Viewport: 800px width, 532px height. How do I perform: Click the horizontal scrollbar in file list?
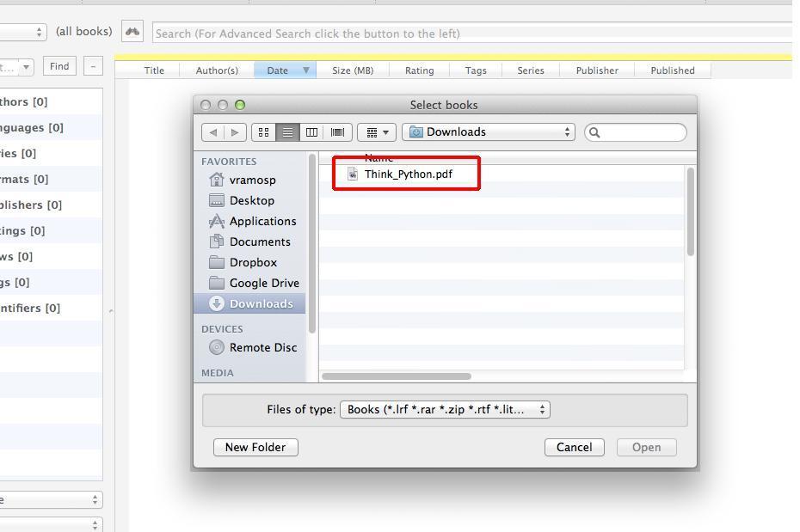pos(397,376)
